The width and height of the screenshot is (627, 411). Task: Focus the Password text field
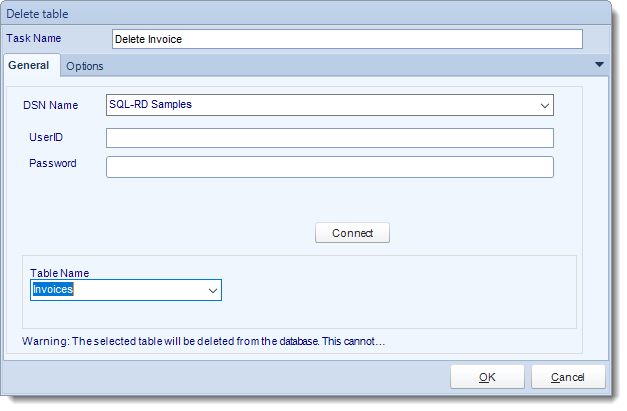[x=330, y=167]
